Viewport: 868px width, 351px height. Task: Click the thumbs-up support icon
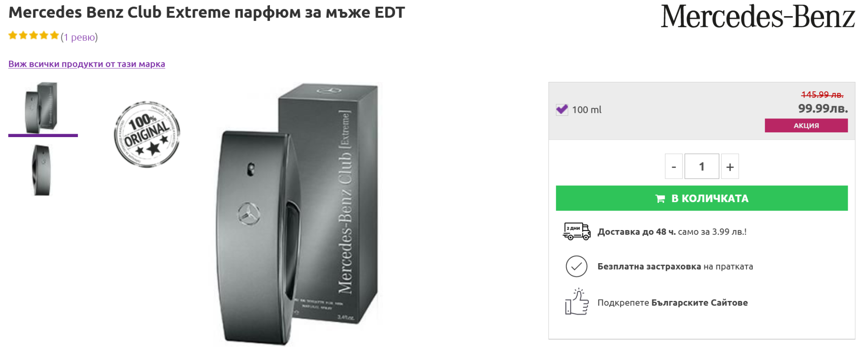pyautogui.click(x=576, y=302)
